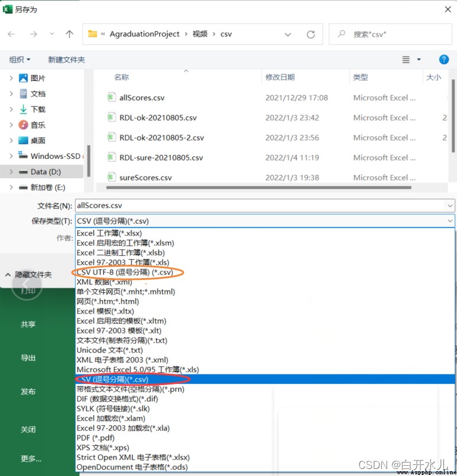Select the RDL-ok-20210805.csv file
This screenshot has width=457, height=476.
point(158,118)
